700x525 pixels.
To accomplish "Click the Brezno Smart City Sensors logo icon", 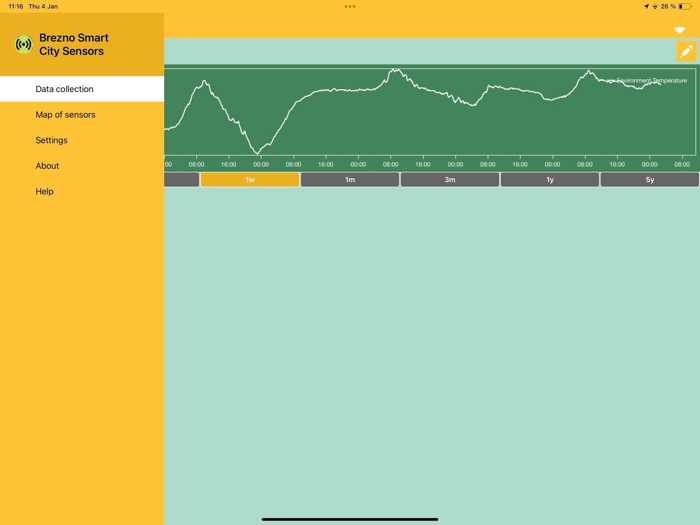I will pos(24,44).
